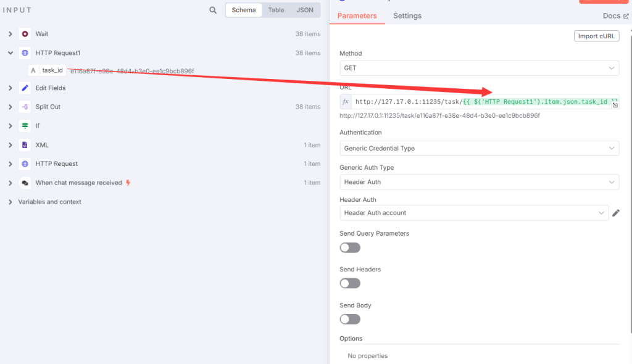Open the Docs link

point(615,16)
